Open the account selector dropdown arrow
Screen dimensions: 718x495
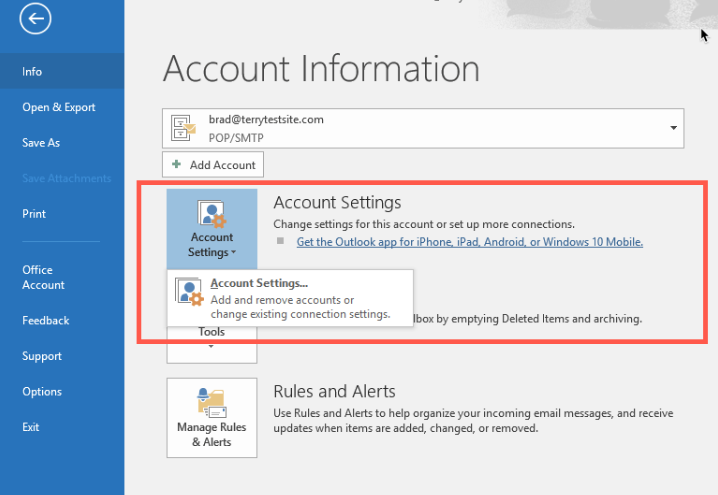tap(673, 128)
